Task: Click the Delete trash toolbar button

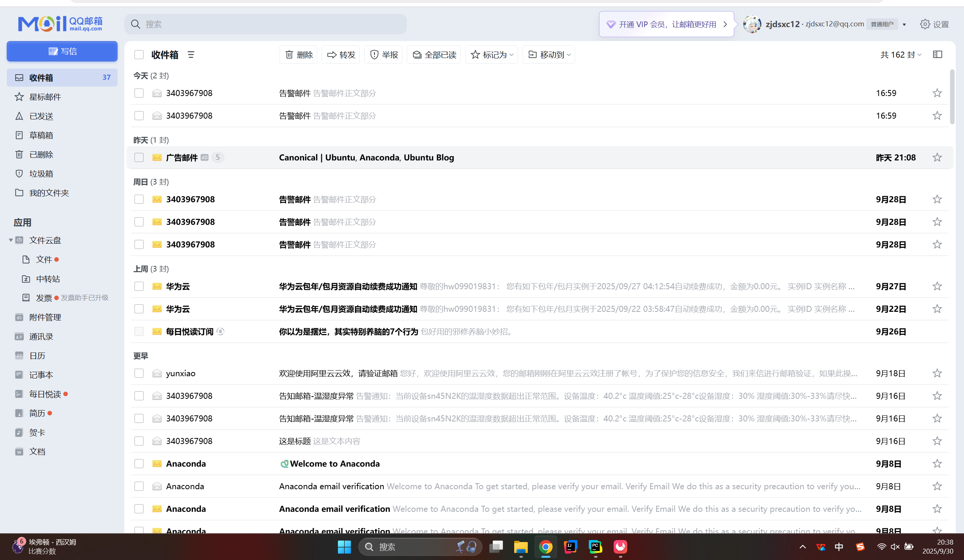Action: tap(298, 55)
